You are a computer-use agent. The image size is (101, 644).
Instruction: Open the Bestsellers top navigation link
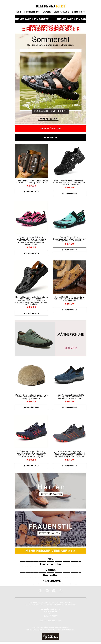pyautogui.click(x=78, y=12)
